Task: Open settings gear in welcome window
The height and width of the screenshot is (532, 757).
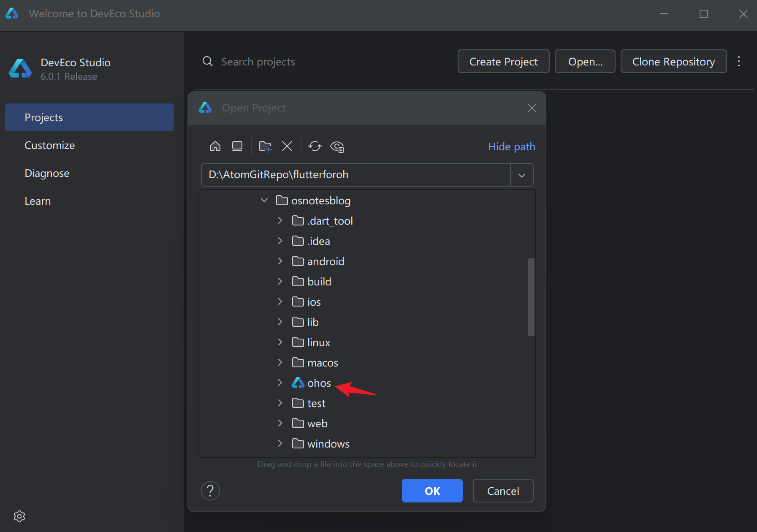Action: tap(19, 516)
